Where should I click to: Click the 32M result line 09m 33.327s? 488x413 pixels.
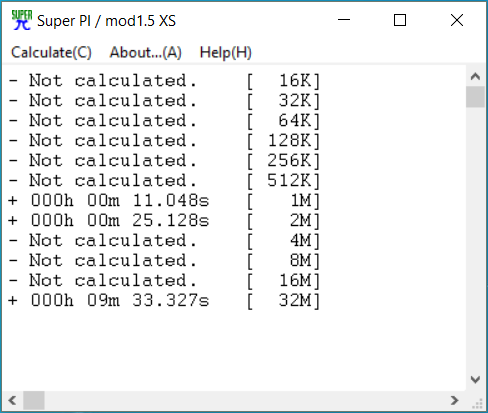point(164,301)
